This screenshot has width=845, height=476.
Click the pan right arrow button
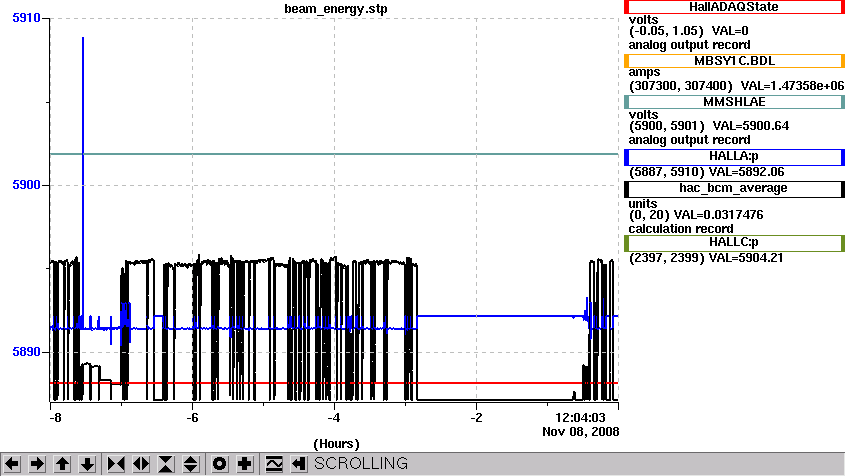(37, 464)
